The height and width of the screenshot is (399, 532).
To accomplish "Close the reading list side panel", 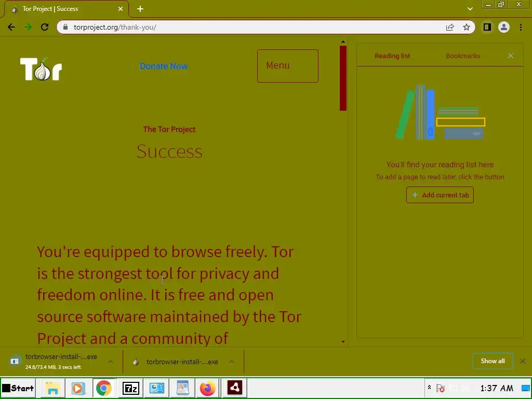I will pyautogui.click(x=511, y=56).
